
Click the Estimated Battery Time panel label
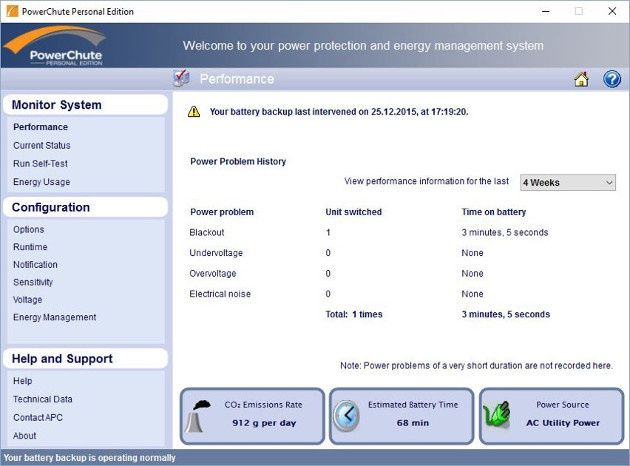click(x=413, y=405)
